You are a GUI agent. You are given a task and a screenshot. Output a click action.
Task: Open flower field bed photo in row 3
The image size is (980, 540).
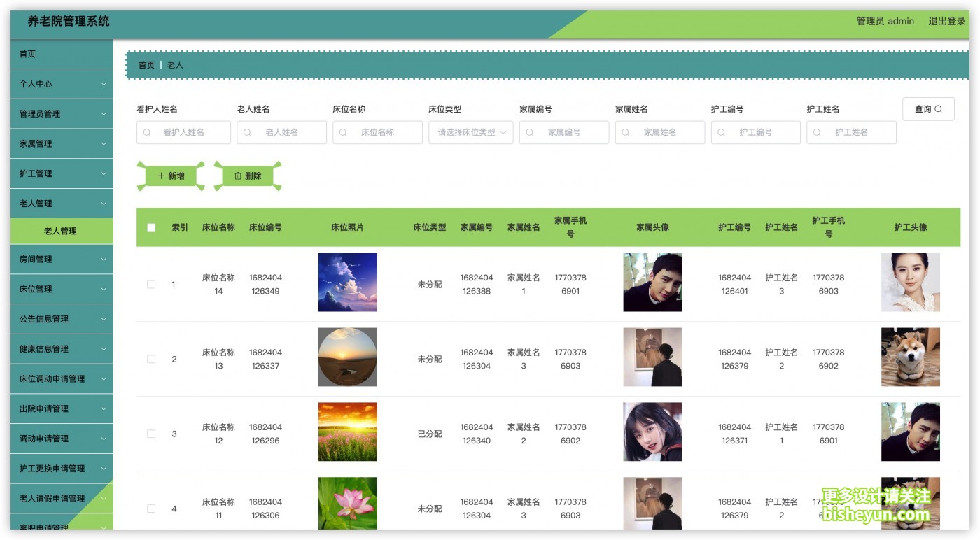[x=348, y=432]
